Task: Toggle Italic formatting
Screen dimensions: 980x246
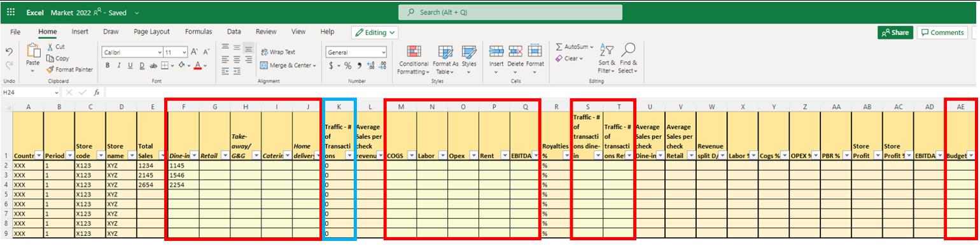Action: (119, 65)
